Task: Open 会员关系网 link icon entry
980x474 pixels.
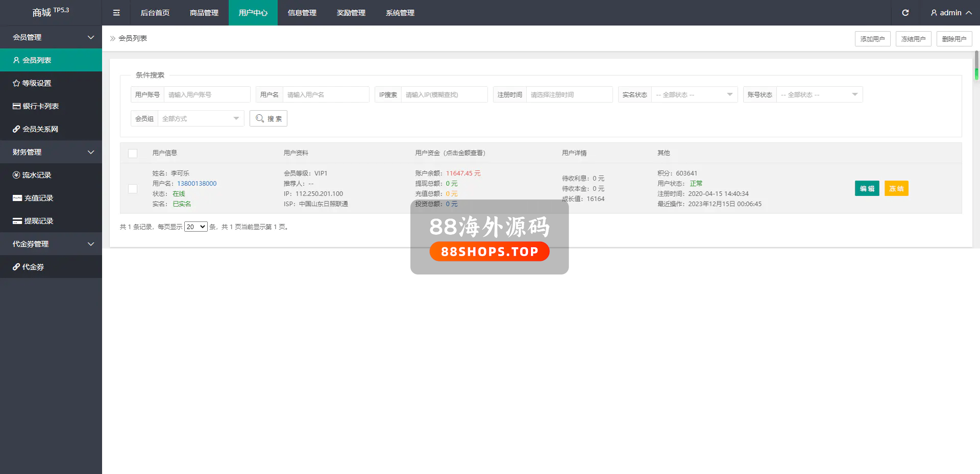Action: 39,129
